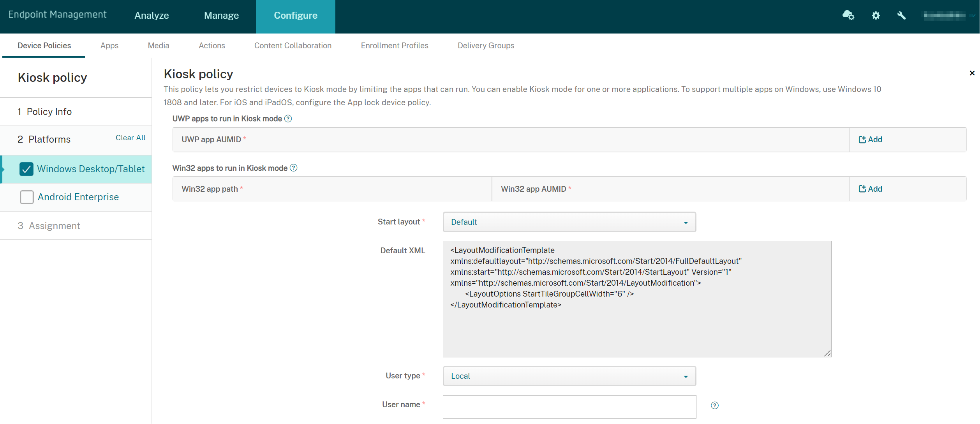
Task: Add a UWP app AUMID entry
Action: coord(871,140)
